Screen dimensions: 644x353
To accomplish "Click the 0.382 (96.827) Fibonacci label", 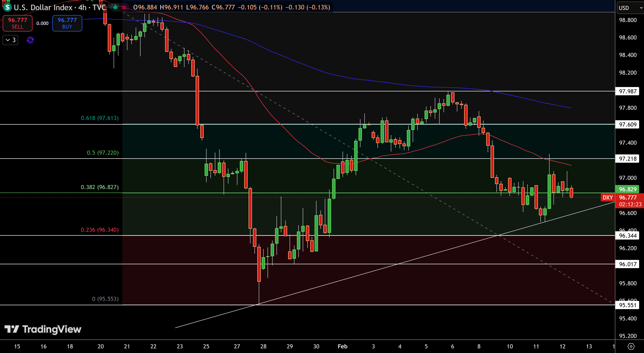I will coord(100,187).
